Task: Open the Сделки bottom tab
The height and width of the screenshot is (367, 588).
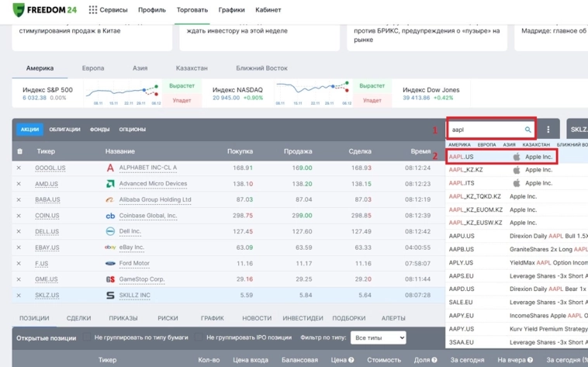Action: (x=79, y=318)
